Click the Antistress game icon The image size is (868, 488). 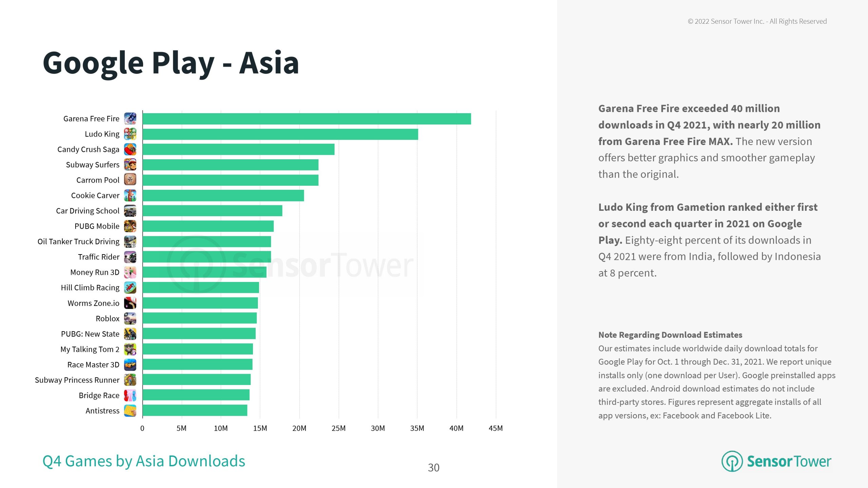pyautogui.click(x=130, y=411)
